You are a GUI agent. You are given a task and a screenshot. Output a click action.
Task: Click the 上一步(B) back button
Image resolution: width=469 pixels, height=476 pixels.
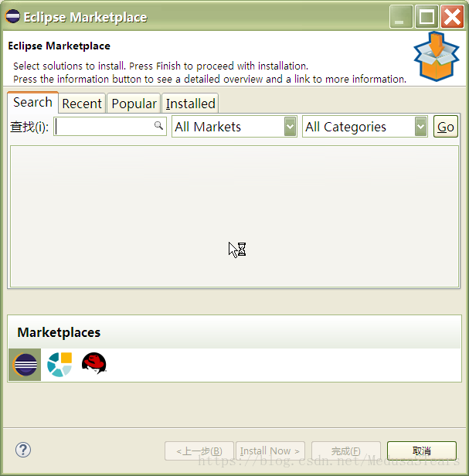point(199,450)
